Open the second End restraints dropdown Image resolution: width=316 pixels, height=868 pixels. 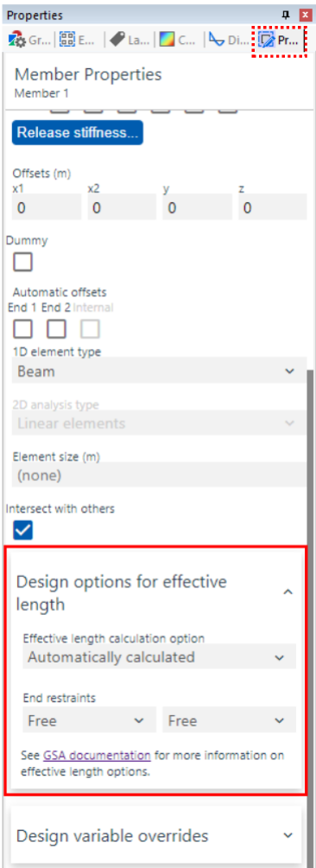point(229,720)
